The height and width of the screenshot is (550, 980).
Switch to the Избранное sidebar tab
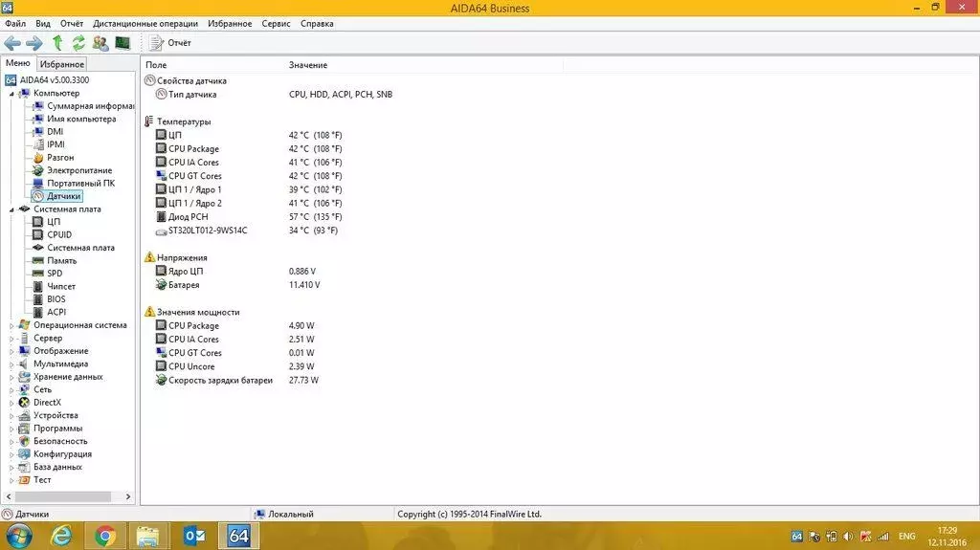tap(62, 64)
